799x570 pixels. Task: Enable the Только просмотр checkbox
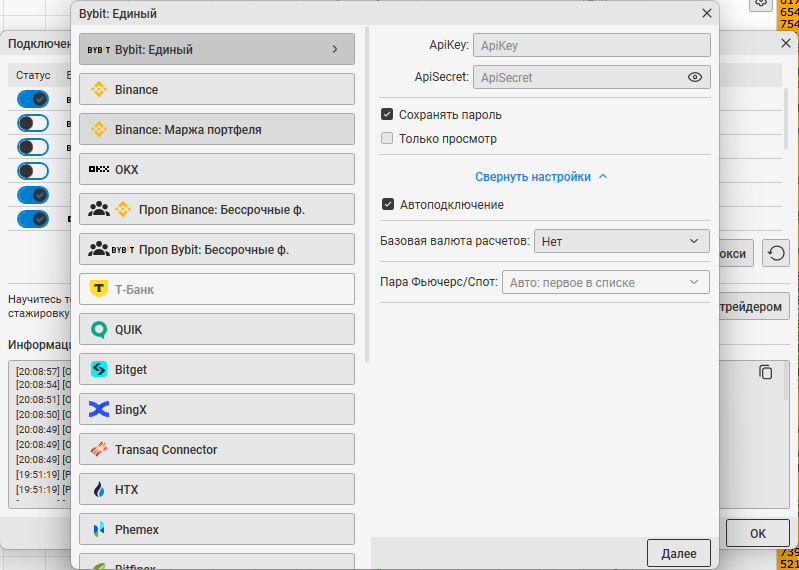tap(388, 139)
